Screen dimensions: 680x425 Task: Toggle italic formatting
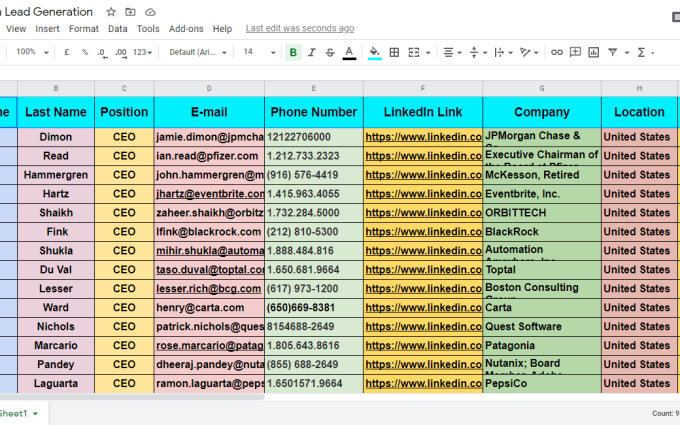coord(311,52)
